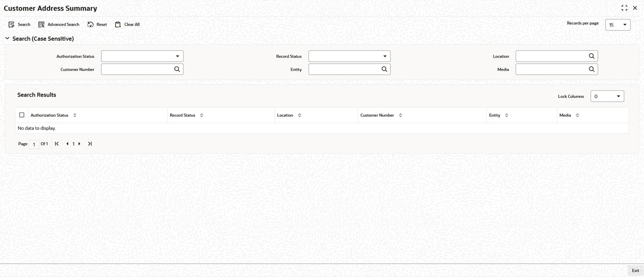Click the Media lookup magnifier icon
The width and height of the screenshot is (644, 277).
[x=591, y=69]
